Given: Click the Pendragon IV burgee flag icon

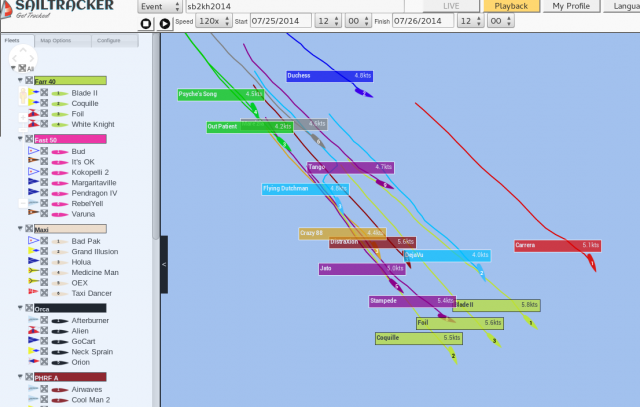Looking at the screenshot, I should click(x=33, y=192).
